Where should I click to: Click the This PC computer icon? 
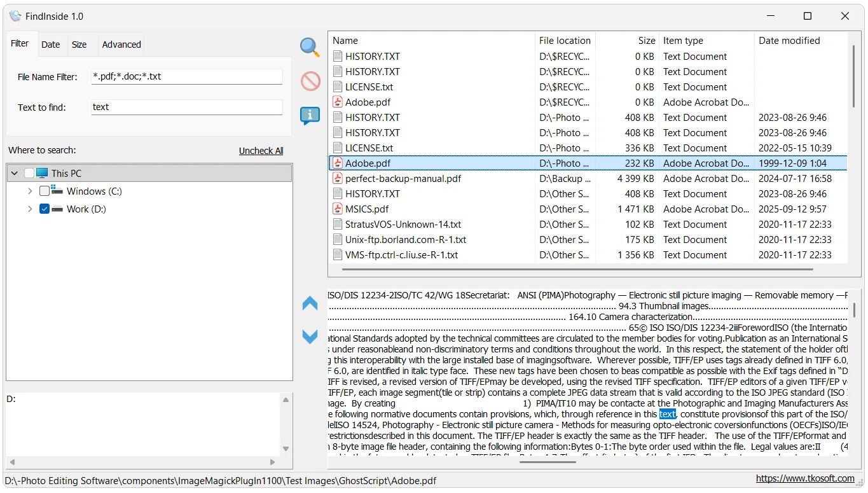(42, 173)
